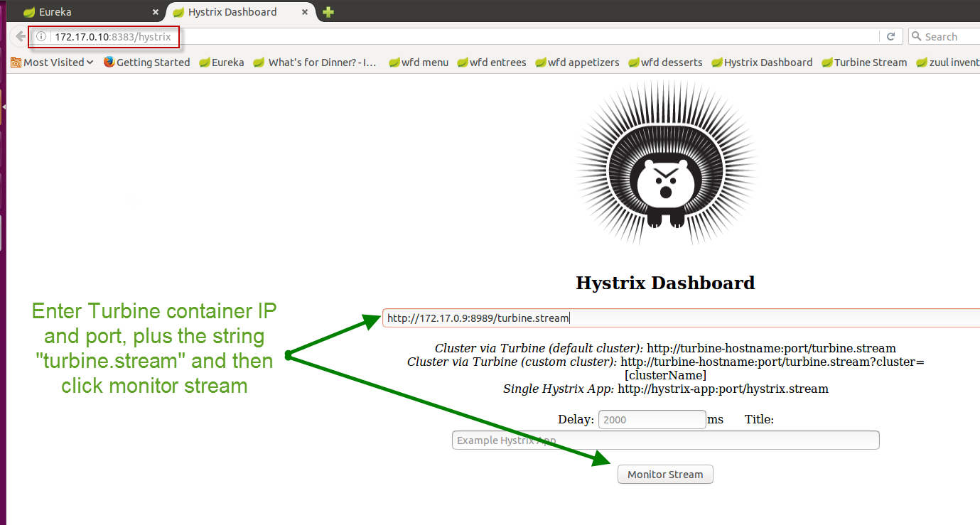Click the Title field Example Hystrix App

click(x=666, y=440)
